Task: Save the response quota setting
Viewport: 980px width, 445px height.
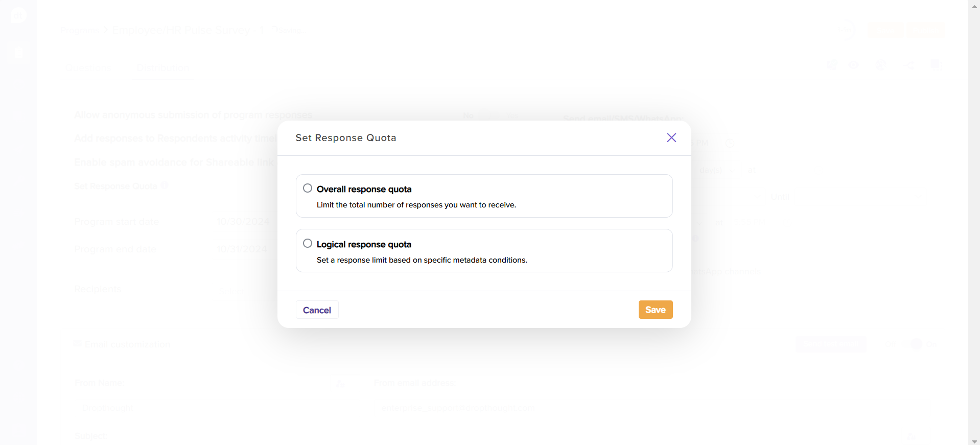Action: (655, 310)
